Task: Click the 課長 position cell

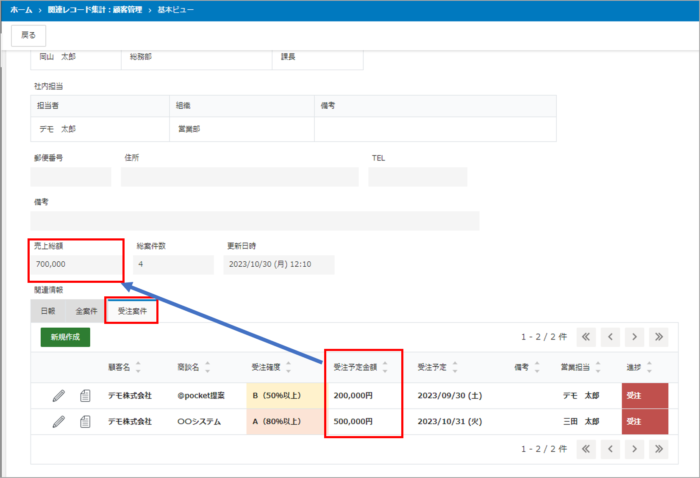Action: tap(288, 57)
